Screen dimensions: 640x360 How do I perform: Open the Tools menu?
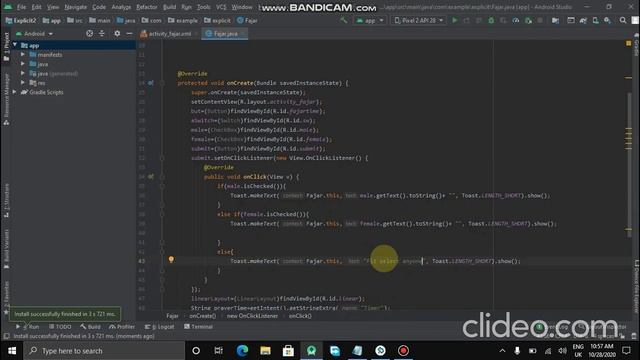(204, 7)
